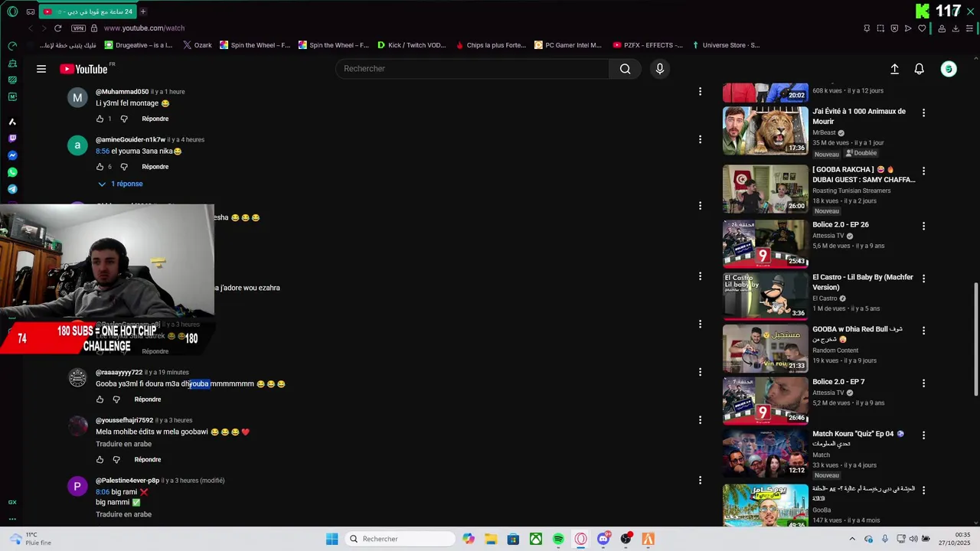Click the address bar www.youtube.com/watch
The width and height of the screenshot is (980, 551).
pyautogui.click(x=144, y=28)
